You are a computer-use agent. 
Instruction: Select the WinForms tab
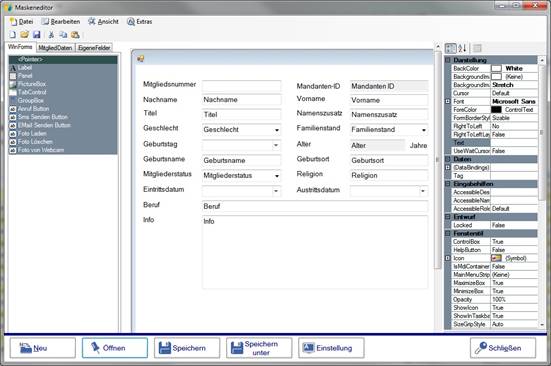pos(20,47)
